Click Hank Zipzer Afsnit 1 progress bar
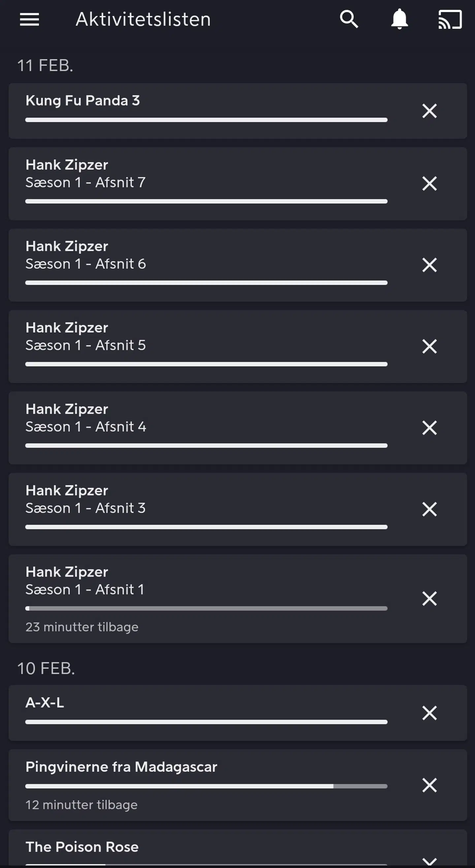475x868 pixels. tap(206, 608)
